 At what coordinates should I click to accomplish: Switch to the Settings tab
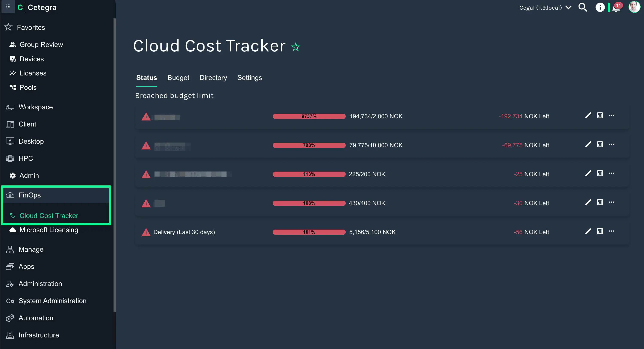250,78
